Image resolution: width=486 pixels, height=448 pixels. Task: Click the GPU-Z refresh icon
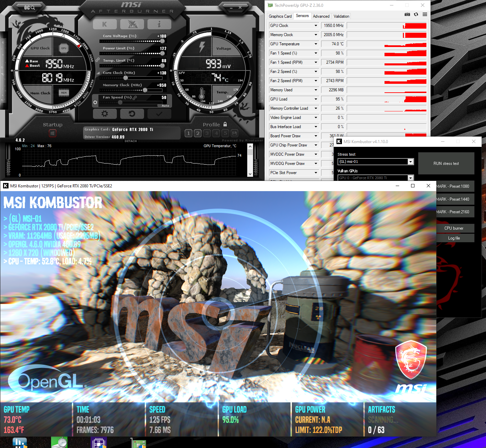(416, 14)
